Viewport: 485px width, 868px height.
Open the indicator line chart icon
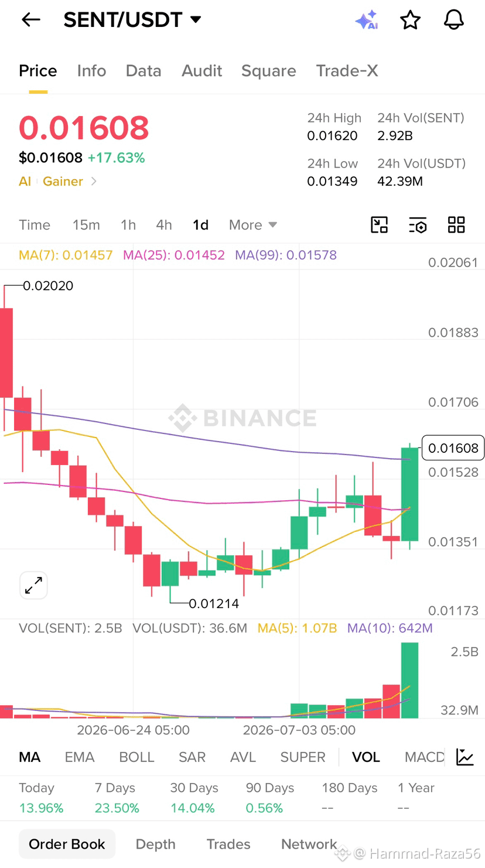(465, 757)
